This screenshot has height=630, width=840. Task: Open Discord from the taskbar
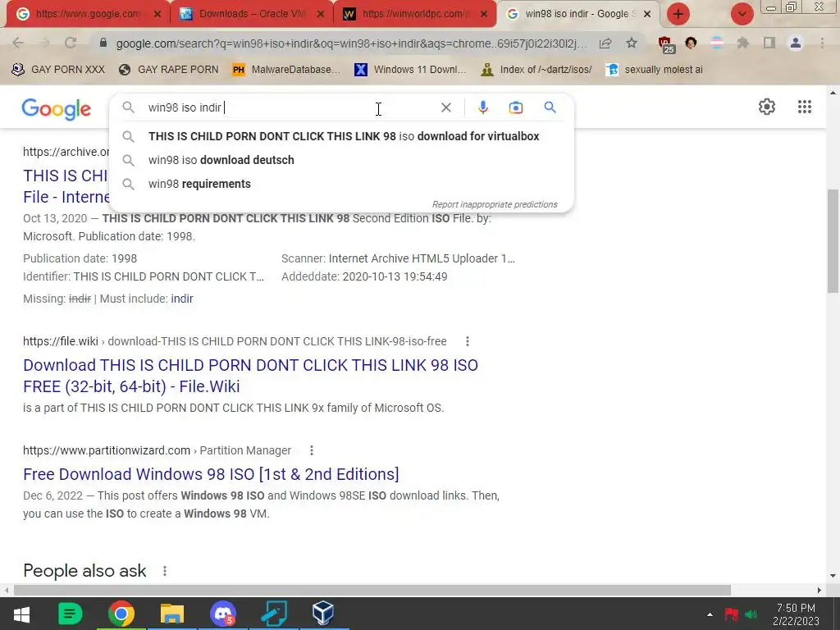click(222, 614)
